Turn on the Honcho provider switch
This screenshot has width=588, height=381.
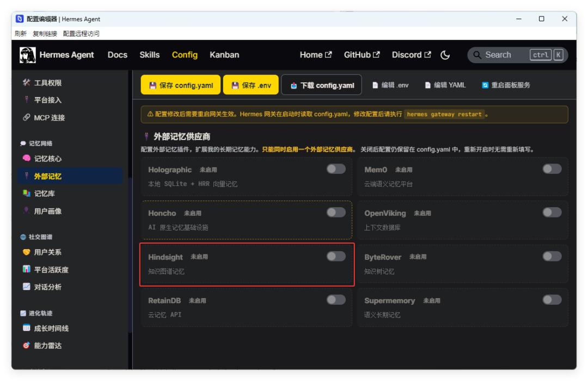(x=336, y=213)
